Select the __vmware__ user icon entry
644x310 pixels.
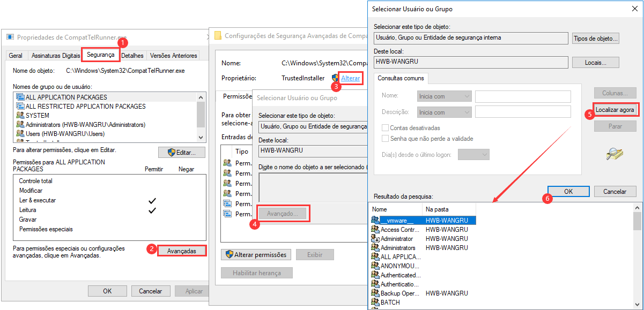[375, 220]
